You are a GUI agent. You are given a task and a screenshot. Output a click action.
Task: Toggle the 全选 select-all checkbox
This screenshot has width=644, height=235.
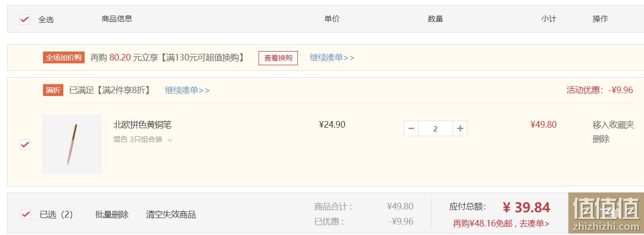click(25, 19)
